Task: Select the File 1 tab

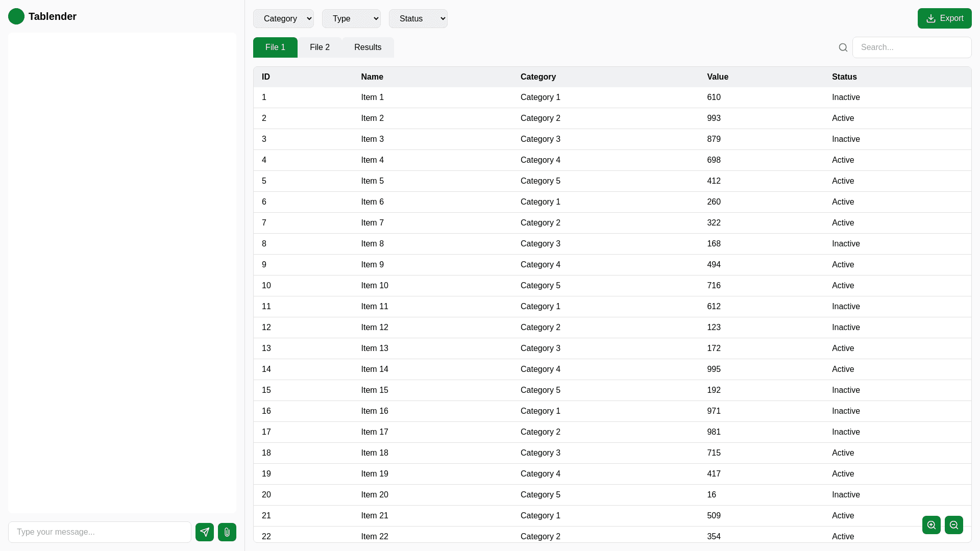Action: 275,47
